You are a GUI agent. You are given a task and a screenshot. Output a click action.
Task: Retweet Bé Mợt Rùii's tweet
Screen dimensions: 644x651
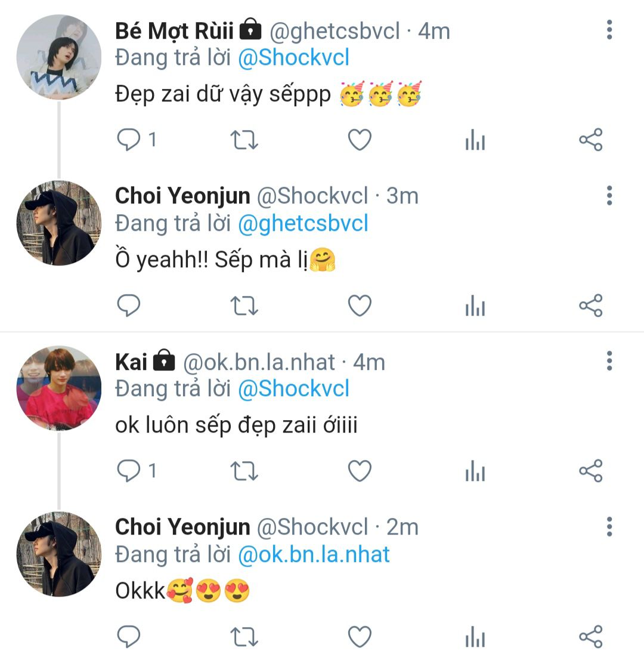pos(244,140)
